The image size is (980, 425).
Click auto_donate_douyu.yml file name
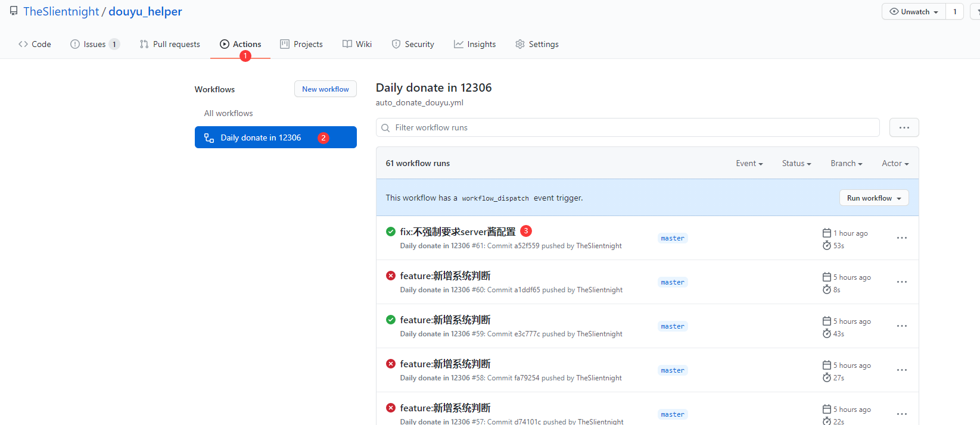419,102
